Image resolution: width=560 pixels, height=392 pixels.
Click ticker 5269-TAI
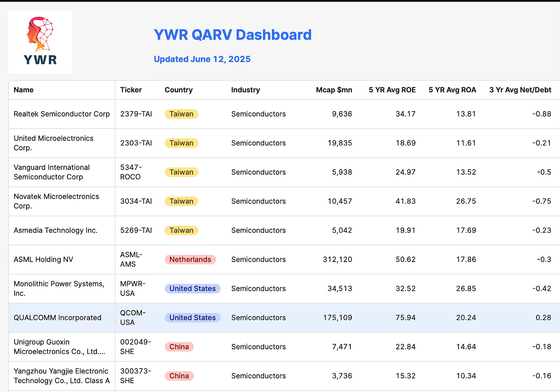click(136, 230)
